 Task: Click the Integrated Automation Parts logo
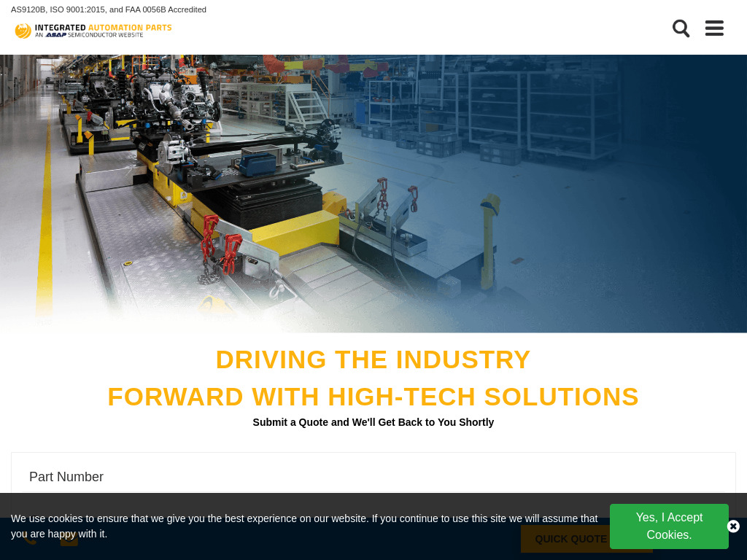click(x=93, y=31)
